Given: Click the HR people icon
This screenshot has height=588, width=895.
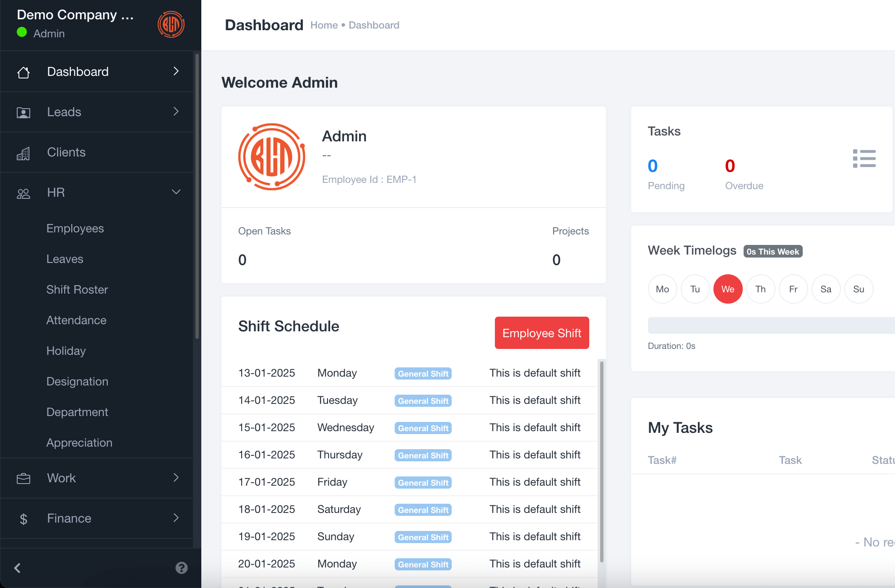Looking at the screenshot, I should point(23,193).
